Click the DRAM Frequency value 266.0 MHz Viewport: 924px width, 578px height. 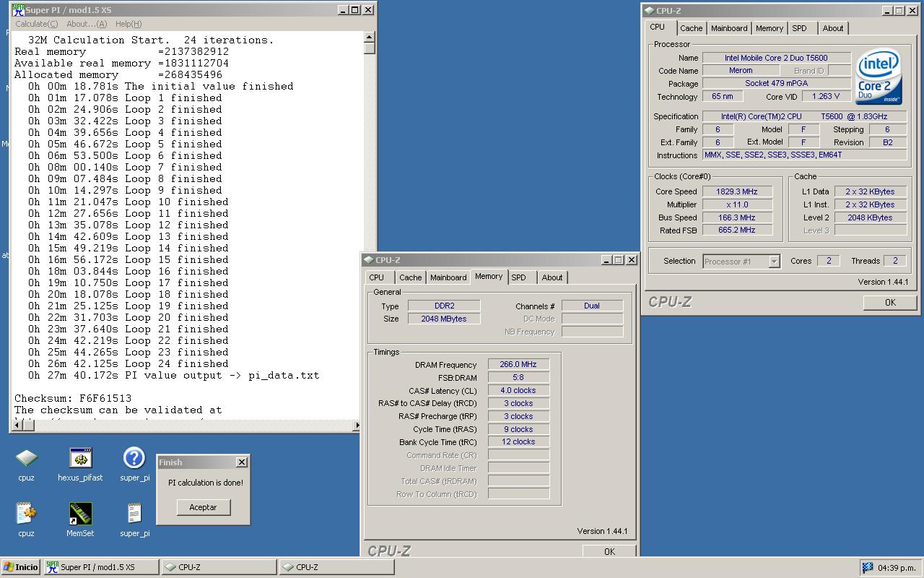[x=518, y=364]
